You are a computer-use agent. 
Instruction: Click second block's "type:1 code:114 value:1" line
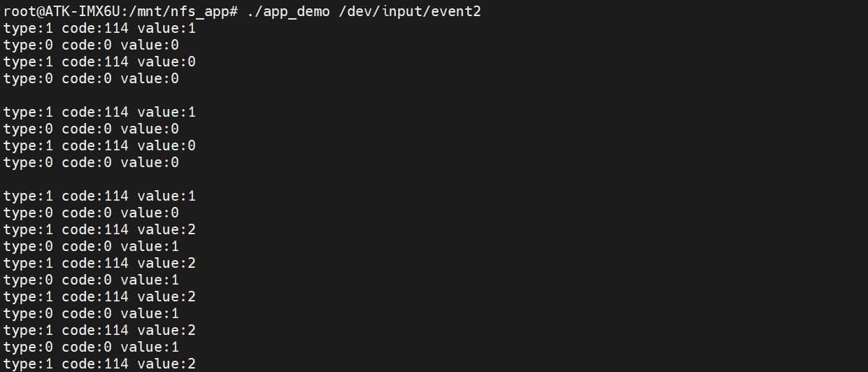click(99, 112)
